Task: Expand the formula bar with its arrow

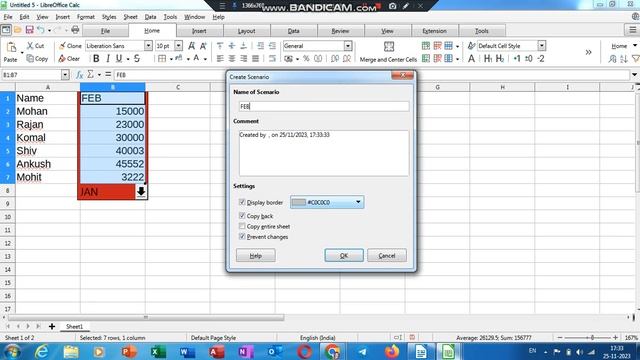Action: pos(634,75)
